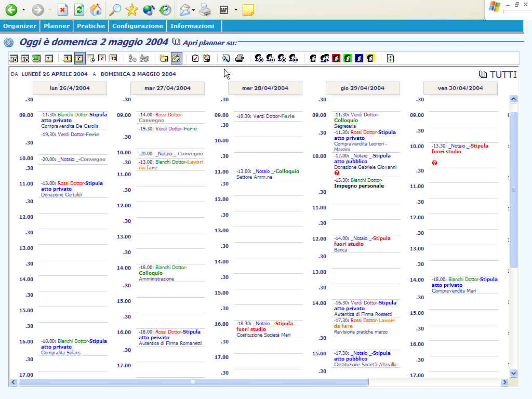Go to next person icon
The width and height of the screenshot is (532, 399).
click(x=282, y=58)
